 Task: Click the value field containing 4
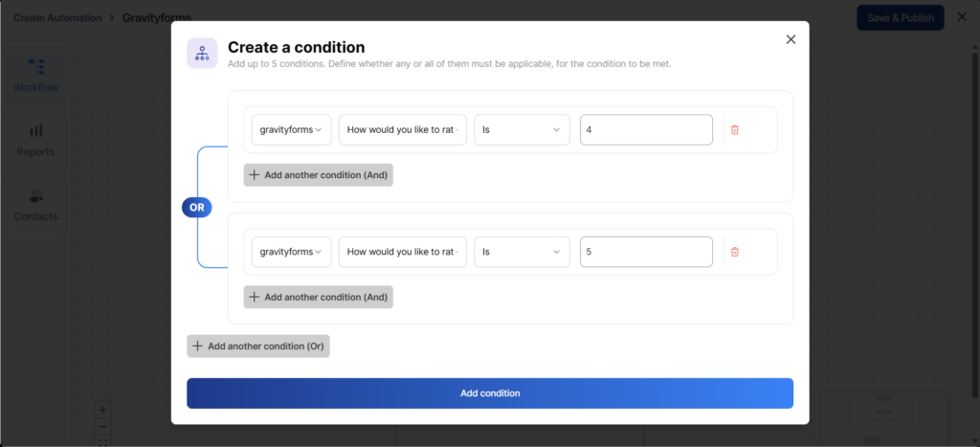pyautogui.click(x=646, y=130)
